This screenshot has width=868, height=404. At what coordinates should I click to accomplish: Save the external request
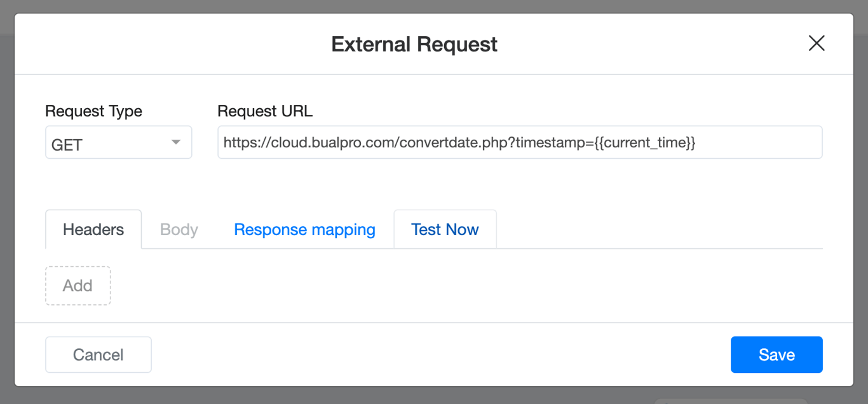pos(776,354)
